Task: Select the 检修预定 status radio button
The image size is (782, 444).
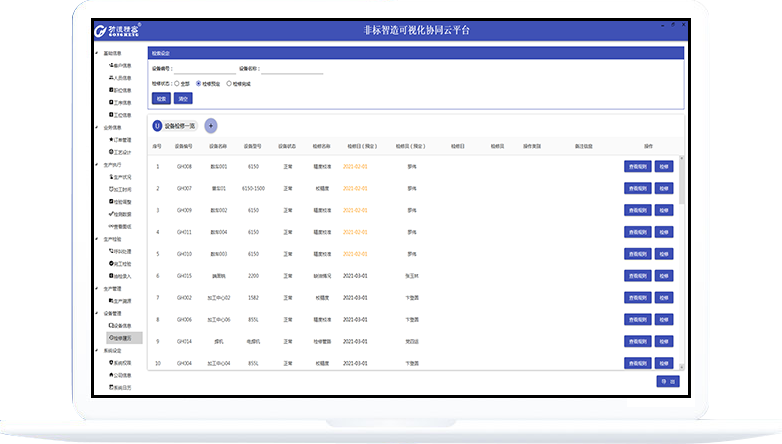Action: [x=199, y=84]
